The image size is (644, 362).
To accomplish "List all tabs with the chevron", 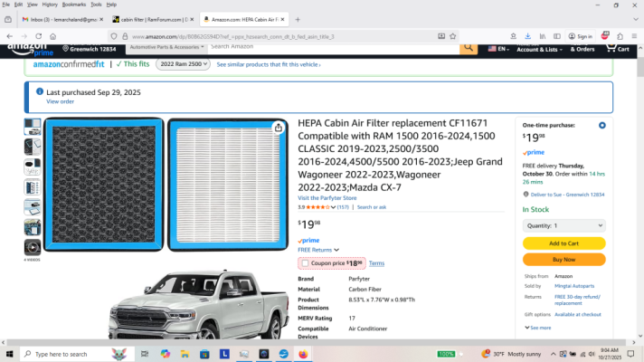I will point(636,19).
